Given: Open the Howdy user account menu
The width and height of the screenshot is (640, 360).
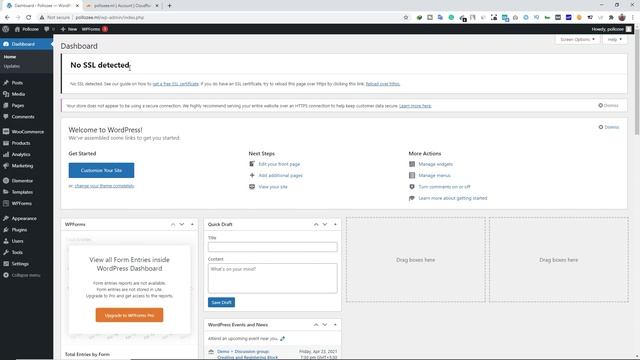Looking at the screenshot, I should point(611,29).
